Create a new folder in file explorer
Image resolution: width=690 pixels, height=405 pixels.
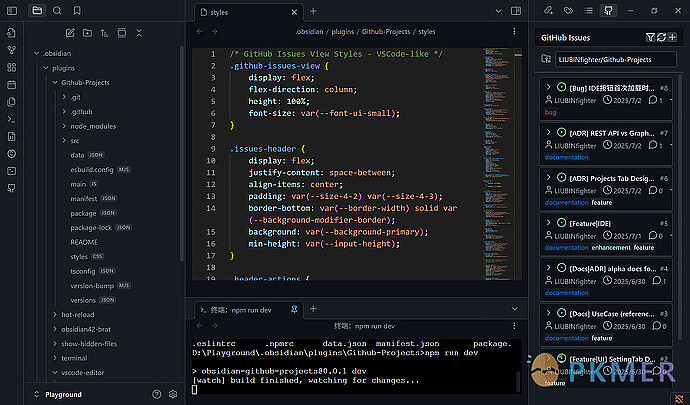[x=87, y=33]
